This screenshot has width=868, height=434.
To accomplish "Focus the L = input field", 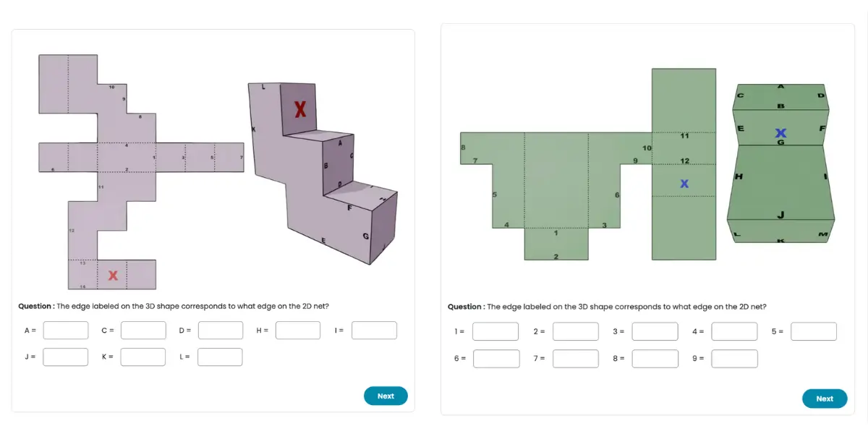I will tap(220, 357).
